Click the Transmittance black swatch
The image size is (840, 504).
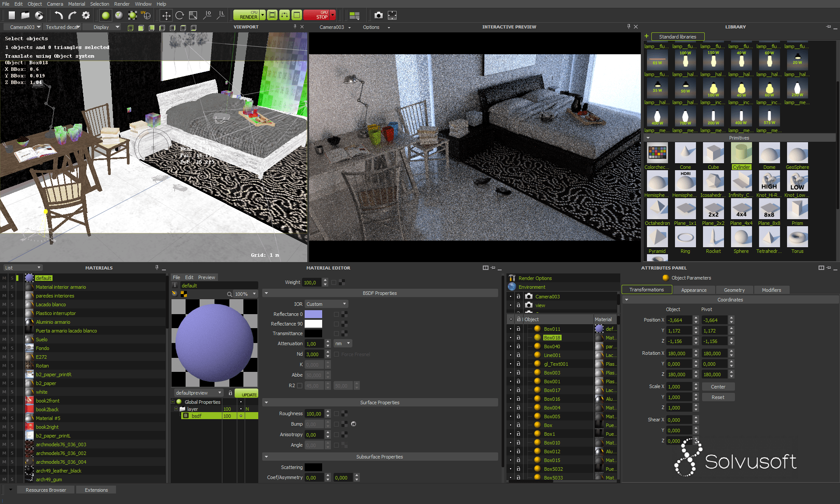313,333
